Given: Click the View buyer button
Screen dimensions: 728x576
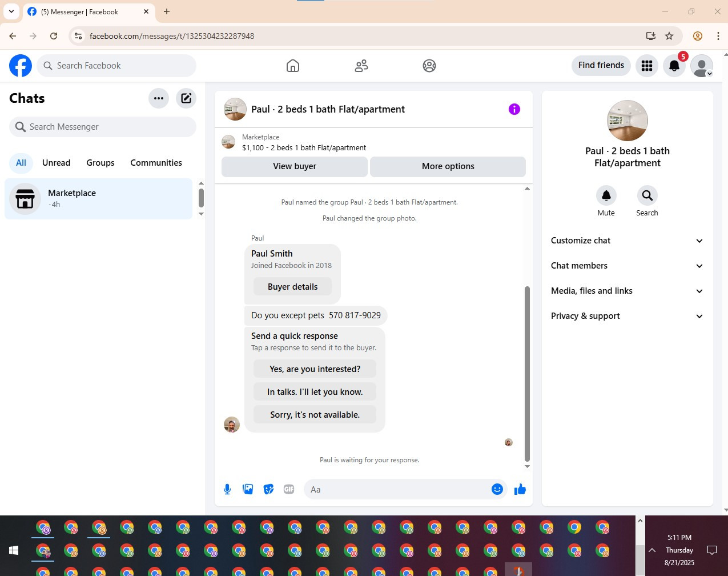Looking at the screenshot, I should pos(295,166).
